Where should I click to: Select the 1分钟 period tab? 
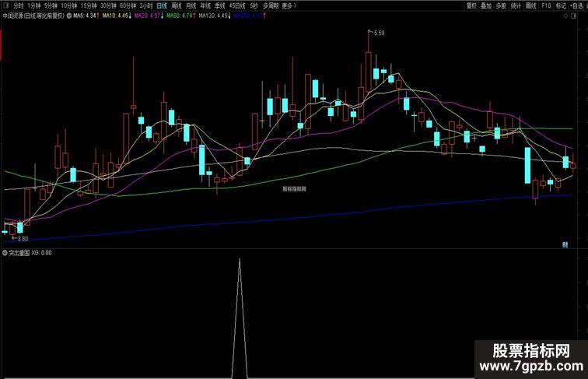tap(33, 5)
